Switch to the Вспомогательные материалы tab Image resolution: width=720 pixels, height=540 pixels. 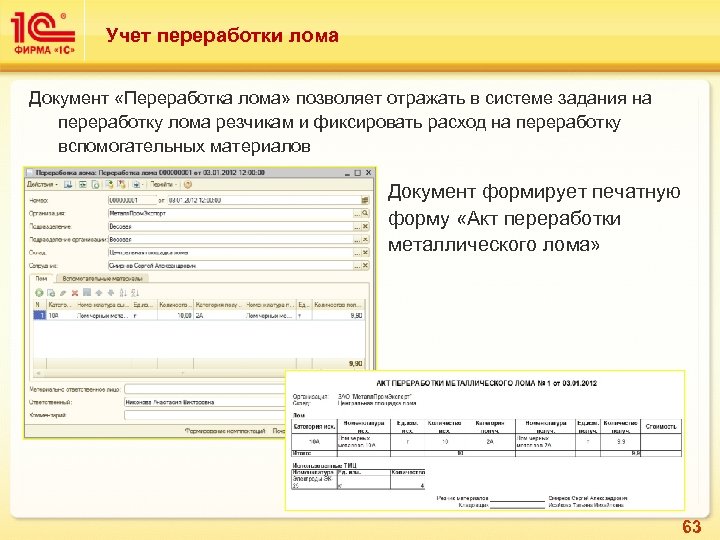point(102,278)
